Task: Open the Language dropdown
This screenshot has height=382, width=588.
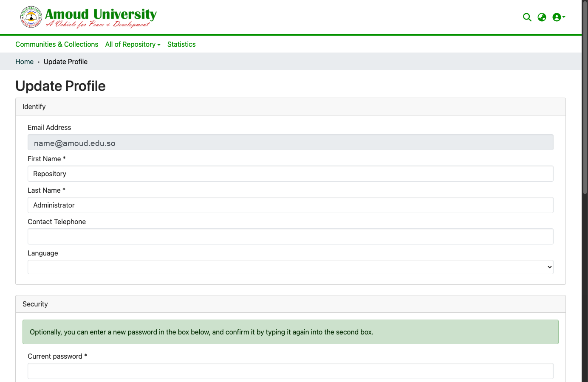Action: pyautogui.click(x=291, y=267)
